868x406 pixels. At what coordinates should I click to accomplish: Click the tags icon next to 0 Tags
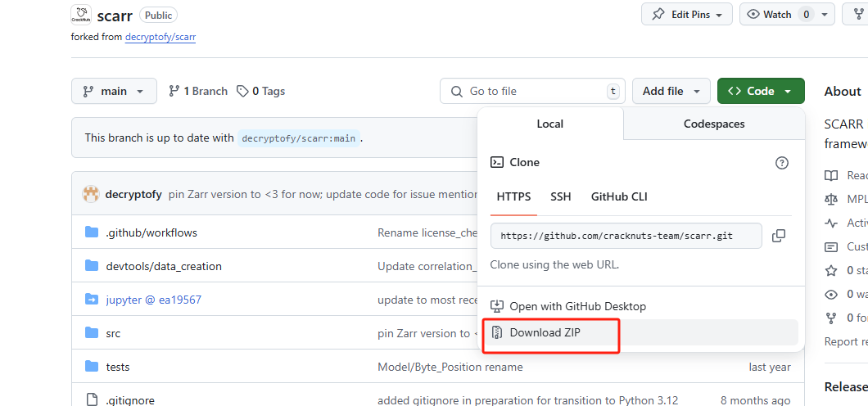coord(242,91)
